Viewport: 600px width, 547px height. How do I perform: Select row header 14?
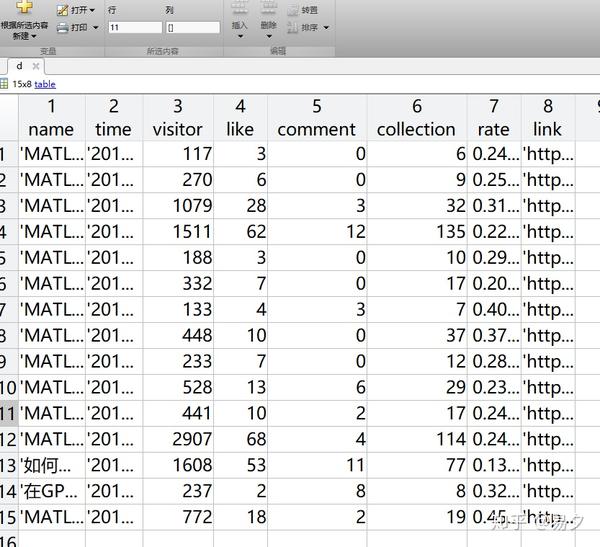[x=9, y=491]
